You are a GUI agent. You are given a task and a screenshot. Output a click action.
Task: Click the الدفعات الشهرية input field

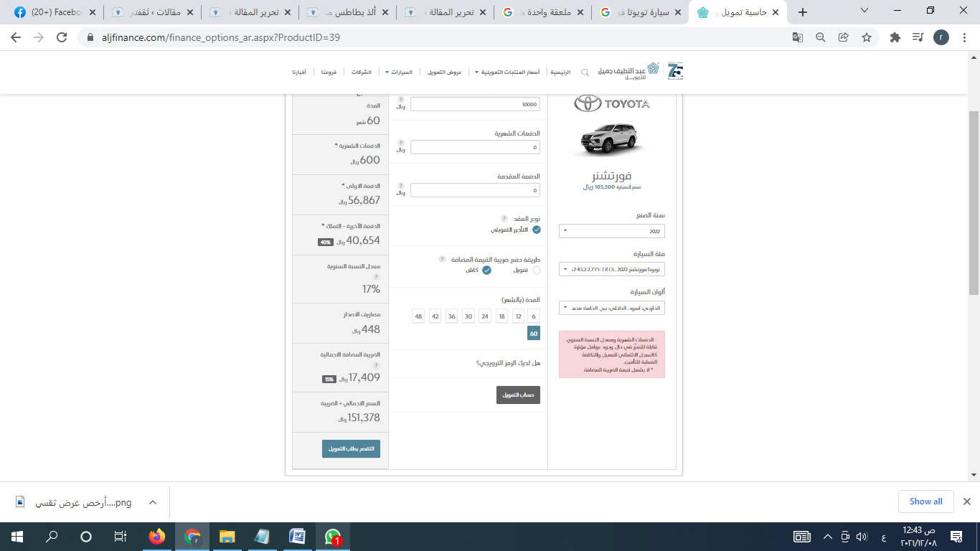pyautogui.click(x=475, y=147)
